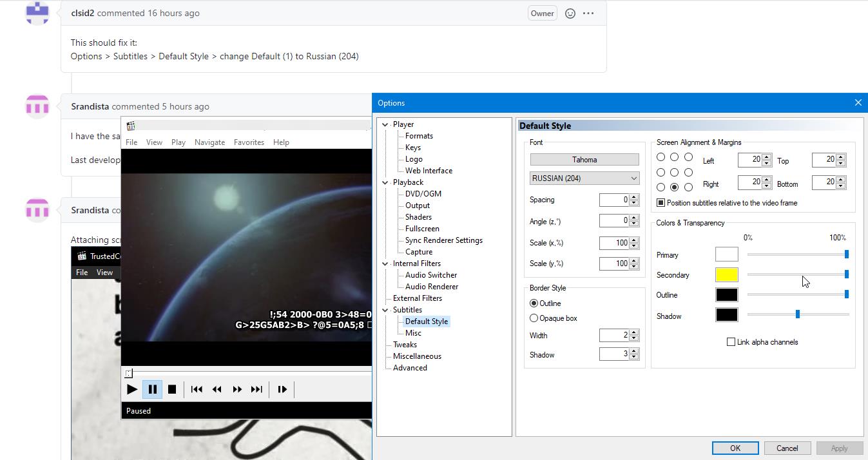This screenshot has height=460, width=868.
Task: Open the Navigate menu in MPC-HC
Action: [209, 142]
